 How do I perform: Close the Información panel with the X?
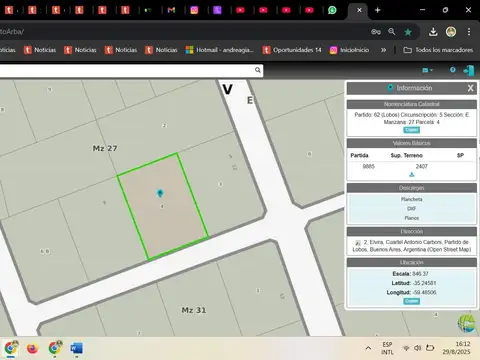click(470, 88)
